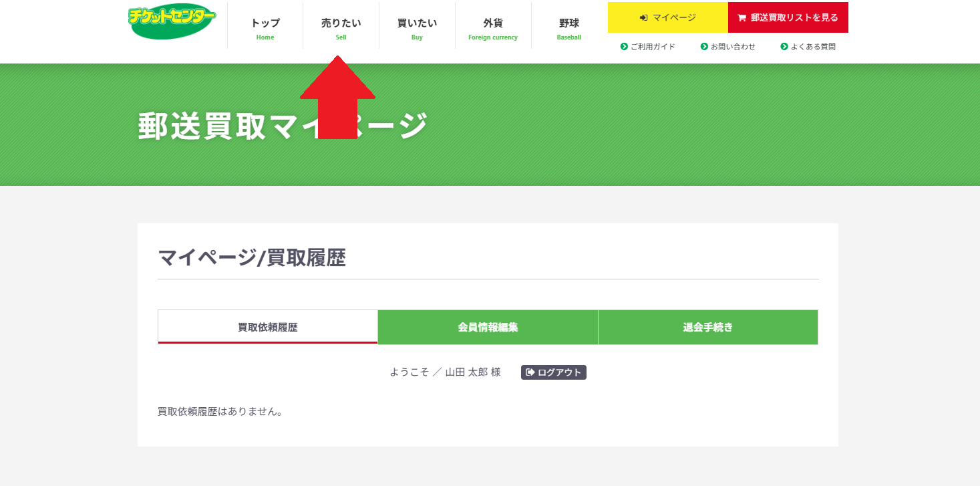Click the 買取依頼履歴はありません。 message
Viewport: 980px width, 486px height.
pyautogui.click(x=220, y=412)
